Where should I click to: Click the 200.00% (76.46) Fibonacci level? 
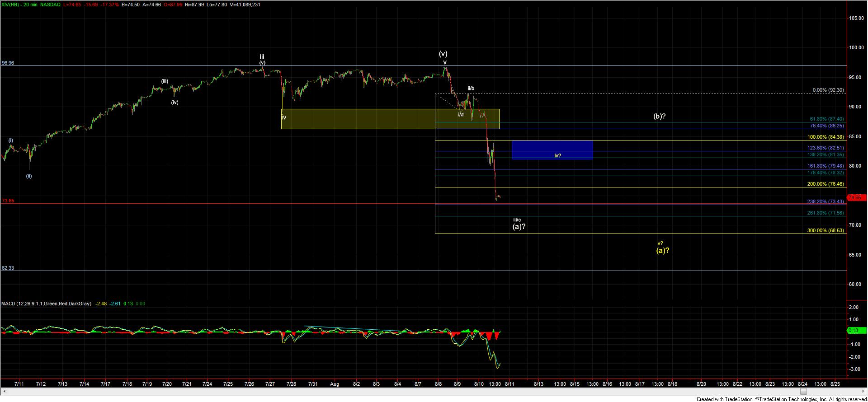(x=826, y=184)
